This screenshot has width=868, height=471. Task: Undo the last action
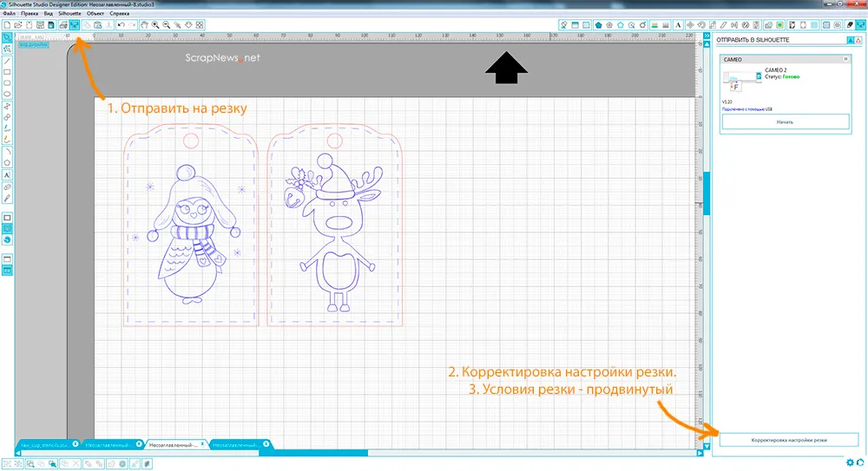pyautogui.click(x=121, y=25)
